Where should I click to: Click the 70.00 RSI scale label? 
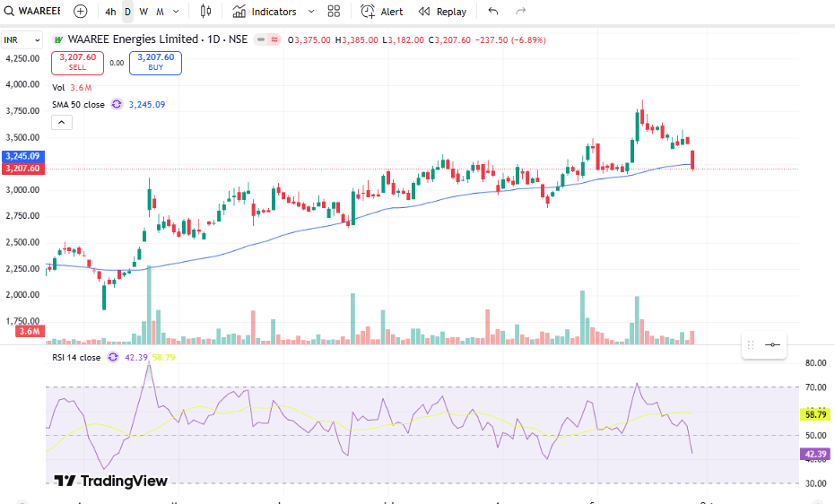[815, 387]
